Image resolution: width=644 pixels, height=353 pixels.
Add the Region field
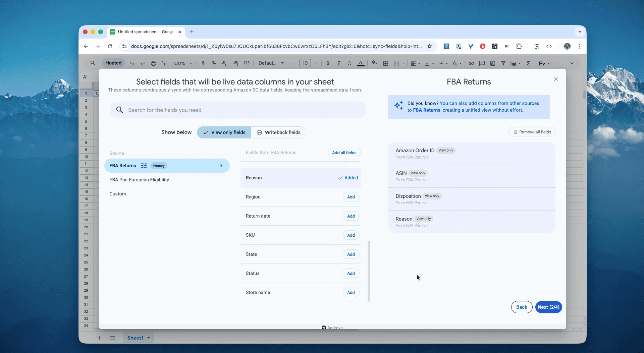point(351,197)
